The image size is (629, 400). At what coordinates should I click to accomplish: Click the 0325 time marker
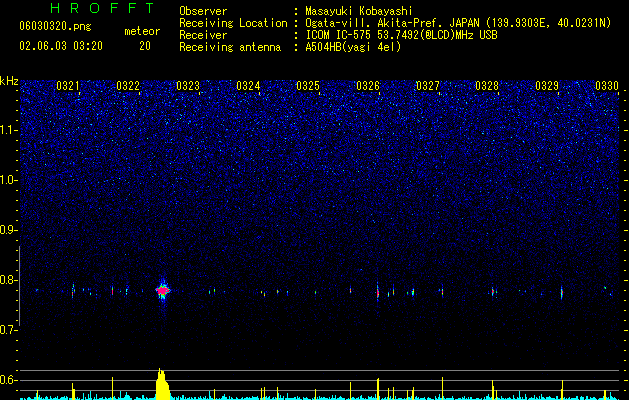tap(308, 86)
